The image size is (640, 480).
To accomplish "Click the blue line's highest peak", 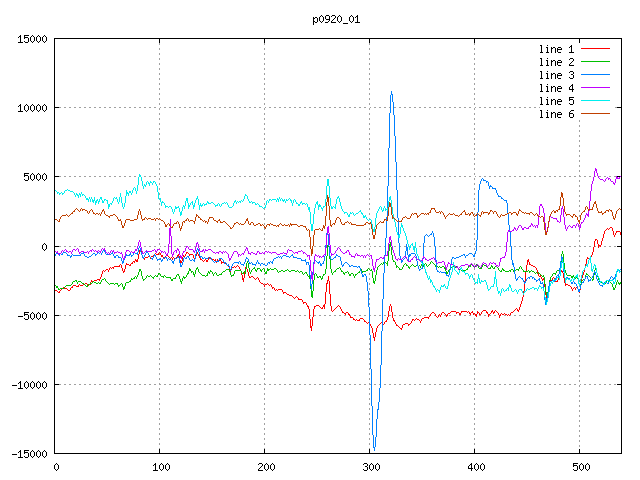I will click(391, 93).
